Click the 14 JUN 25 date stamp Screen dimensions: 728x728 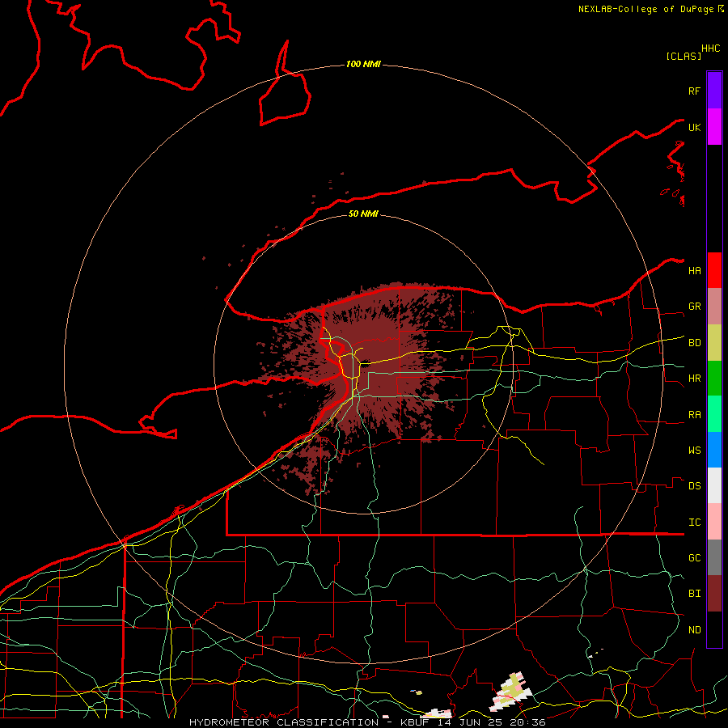[470, 722]
